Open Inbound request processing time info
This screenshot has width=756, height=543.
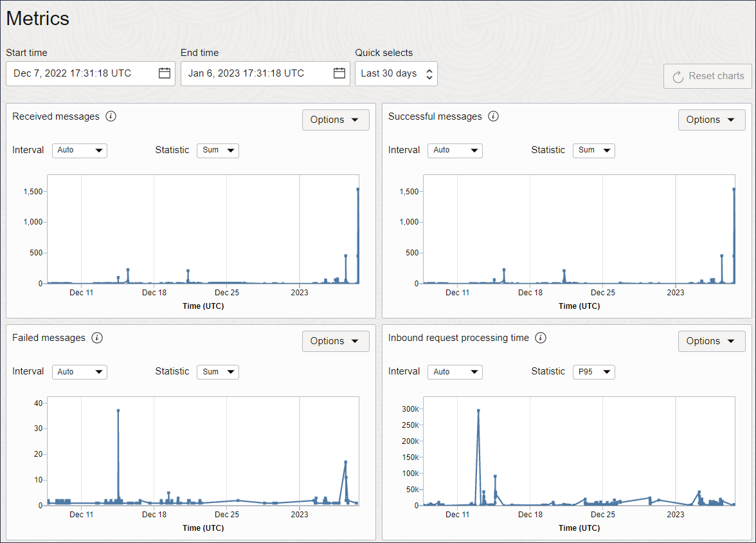point(541,338)
